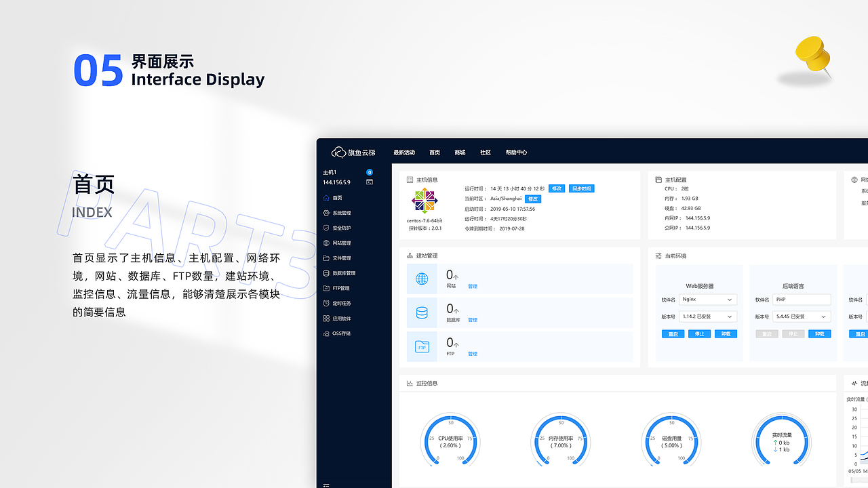Open the 社区 top menu
The image size is (868, 488).
[x=486, y=152]
